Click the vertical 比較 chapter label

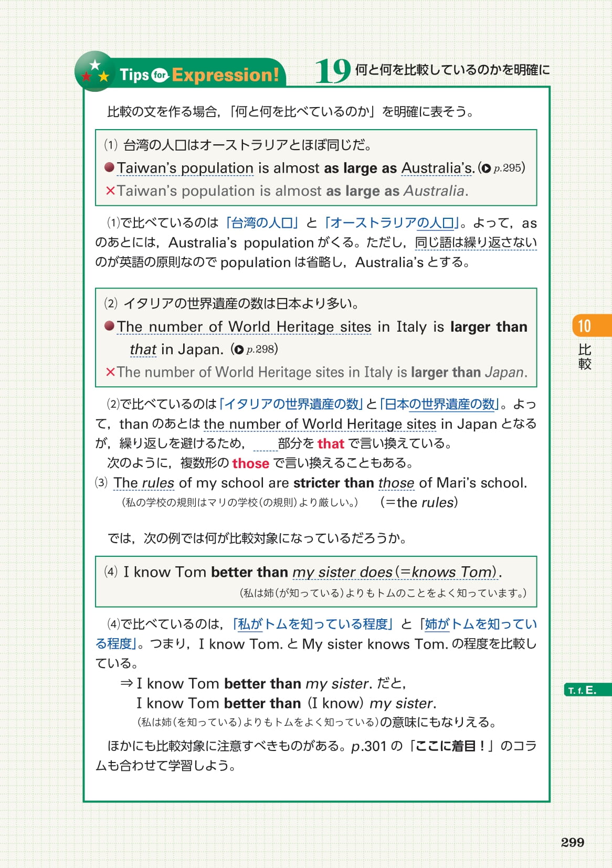click(585, 357)
